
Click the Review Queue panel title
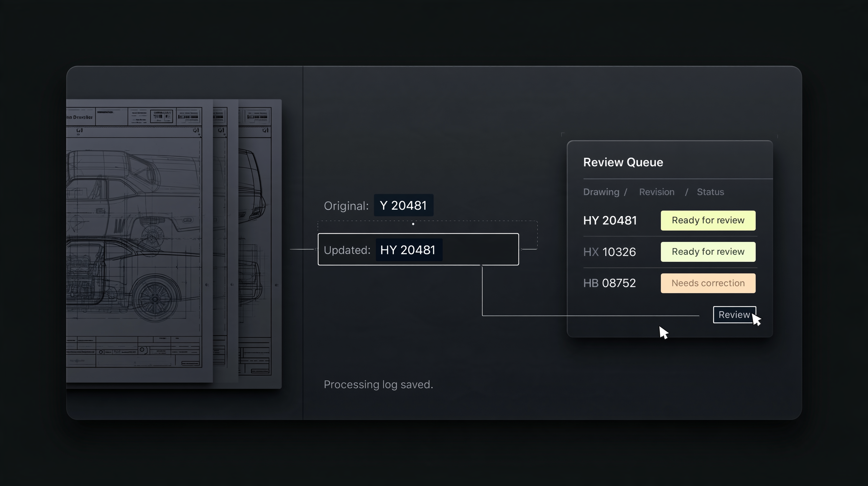(623, 162)
